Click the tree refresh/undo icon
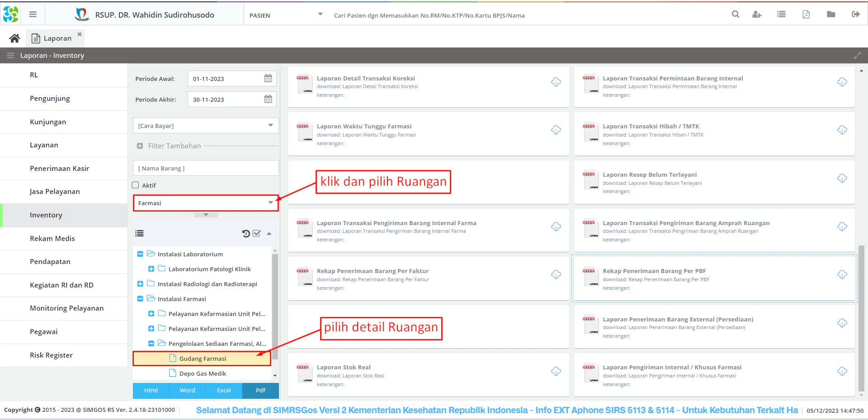This screenshot has width=868, height=420. (246, 233)
